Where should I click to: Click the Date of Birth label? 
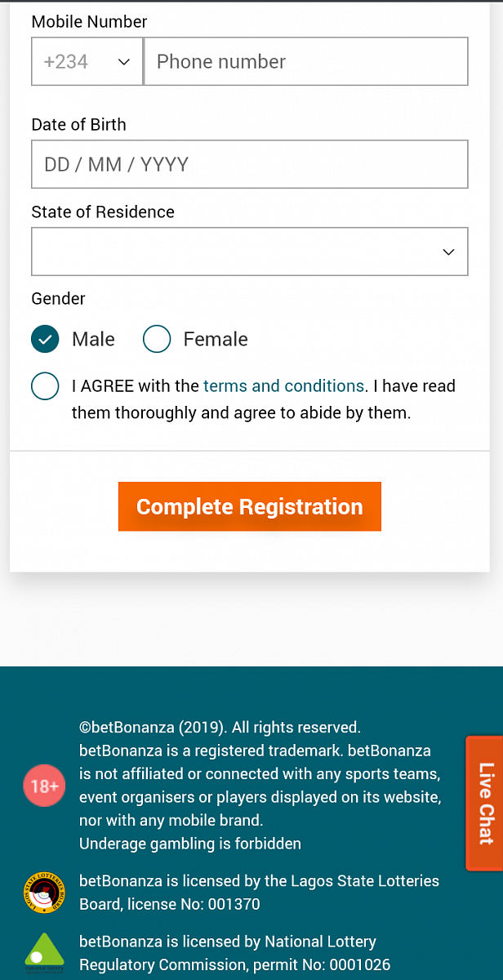click(x=78, y=125)
